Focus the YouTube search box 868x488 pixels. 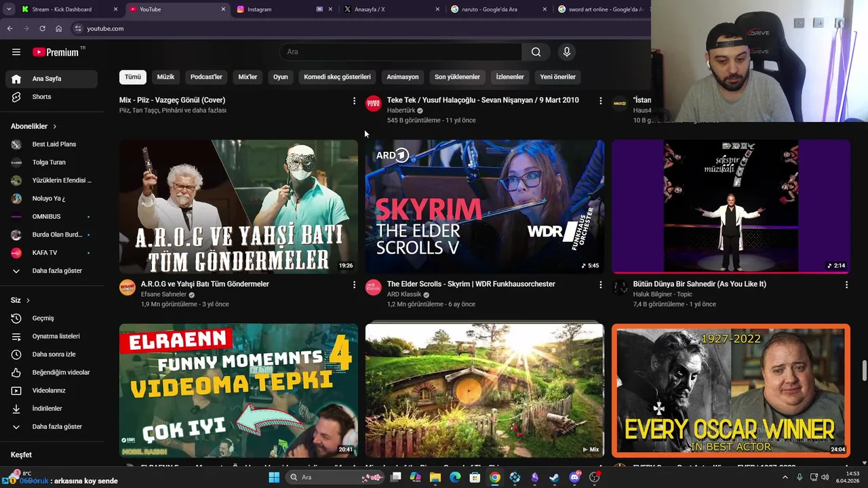click(401, 52)
